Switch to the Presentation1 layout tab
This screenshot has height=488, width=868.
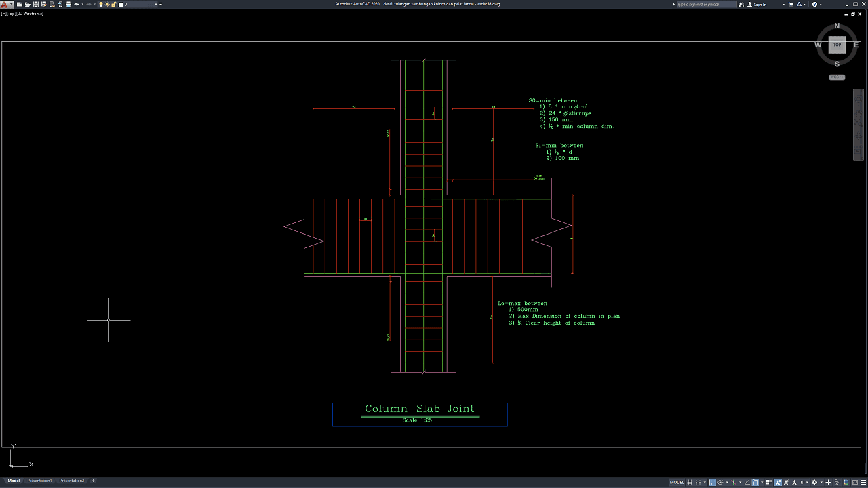(x=39, y=481)
